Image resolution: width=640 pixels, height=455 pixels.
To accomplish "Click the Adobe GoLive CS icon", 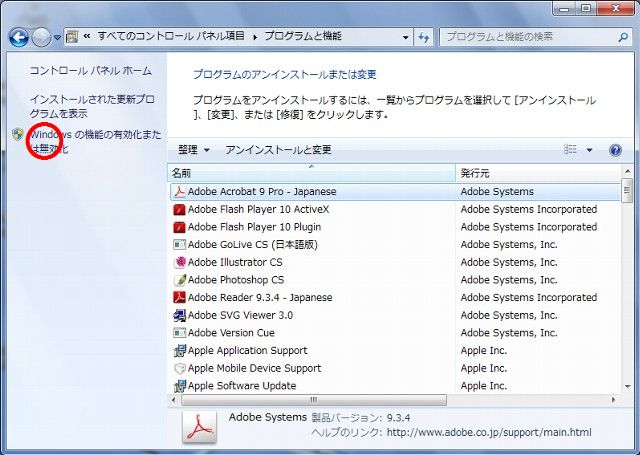I will coord(180,244).
